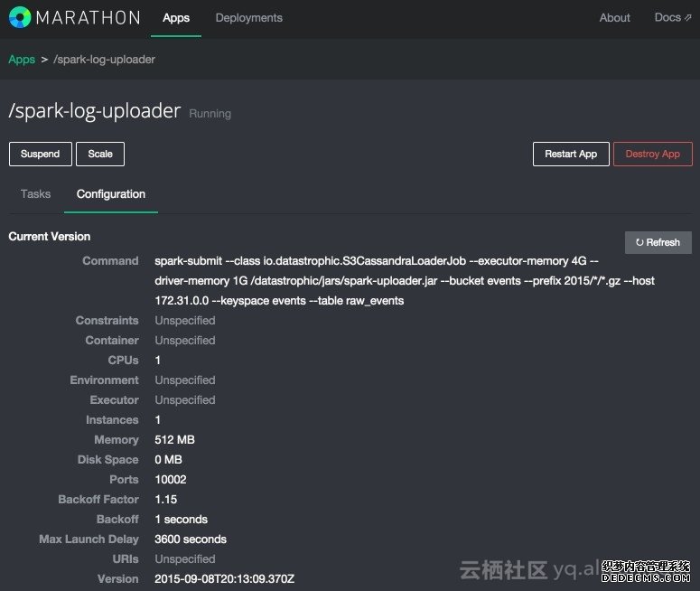Click the Marathon logo icon
This screenshot has height=591, width=700.
[19, 17]
